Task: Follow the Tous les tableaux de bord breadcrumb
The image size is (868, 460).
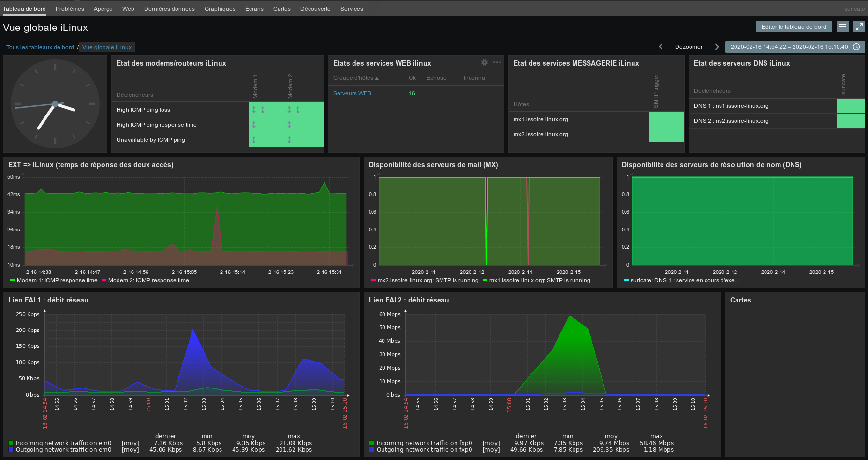Action: (40, 47)
